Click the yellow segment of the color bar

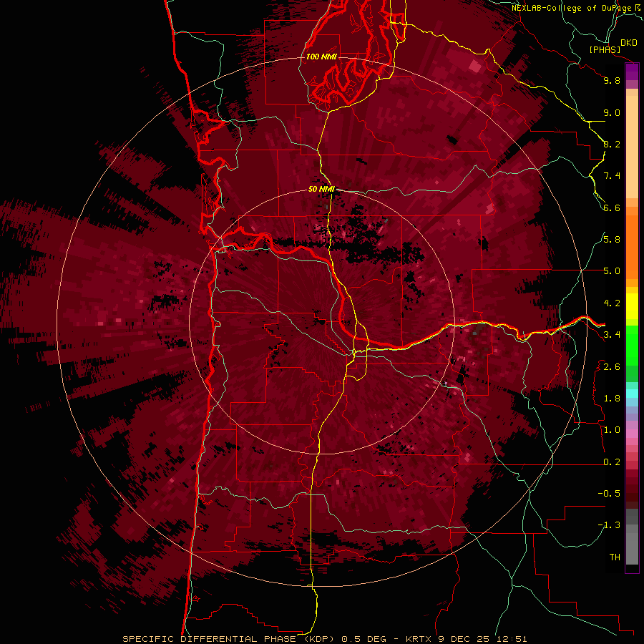click(632, 306)
